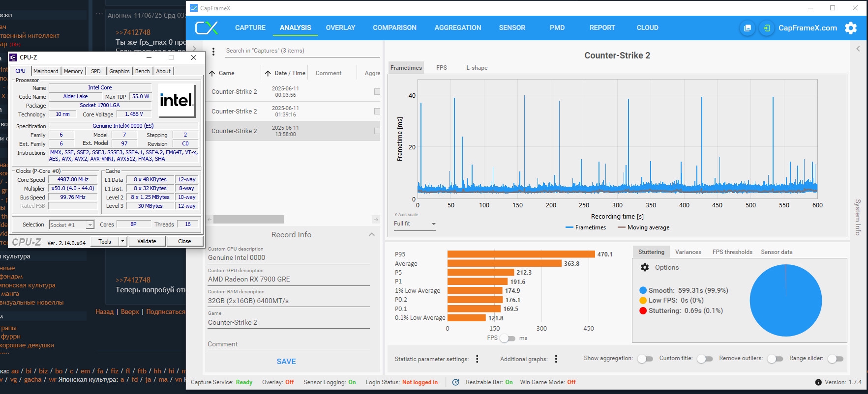
Task: Click the P95 orange bar in statistics chart
Action: coord(521,254)
